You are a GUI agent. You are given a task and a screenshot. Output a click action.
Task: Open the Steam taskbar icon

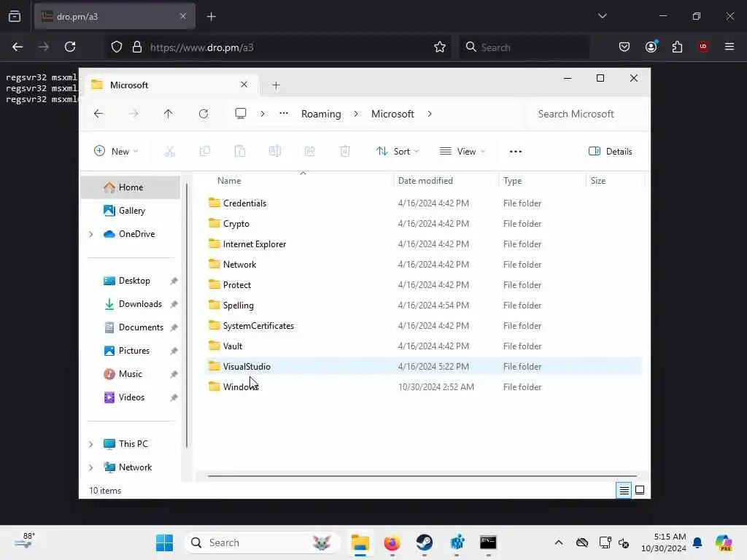click(x=424, y=542)
